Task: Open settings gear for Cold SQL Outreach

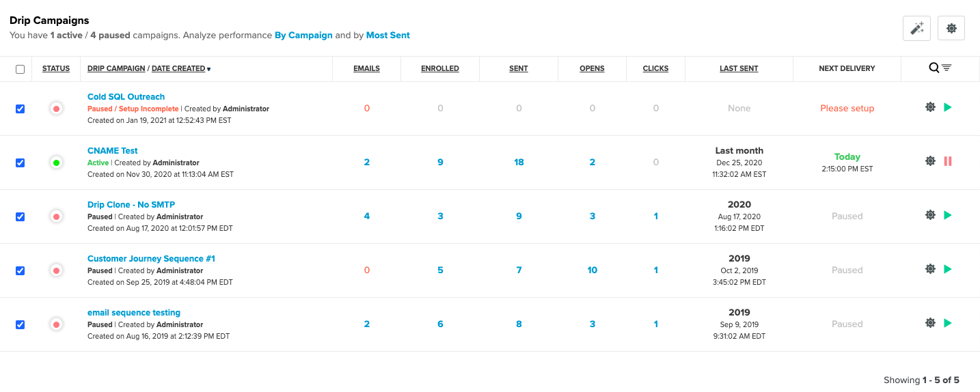Action: pyautogui.click(x=930, y=107)
